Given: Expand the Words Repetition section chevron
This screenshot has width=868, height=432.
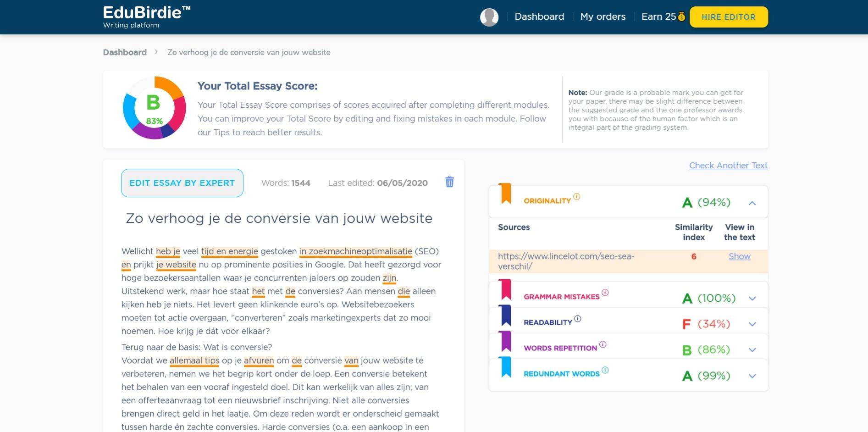Looking at the screenshot, I should point(752,350).
